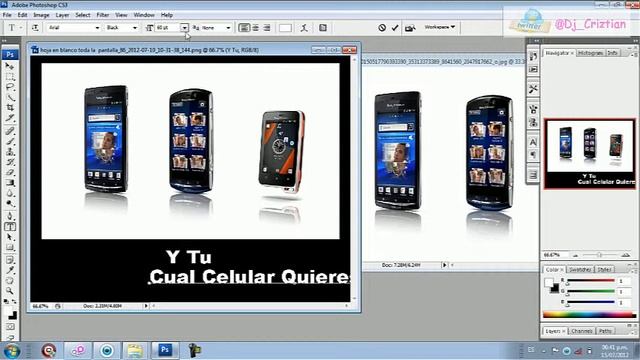This screenshot has width=640, height=360.
Task: Select the Horizontal Type tool
Action: click(10, 227)
